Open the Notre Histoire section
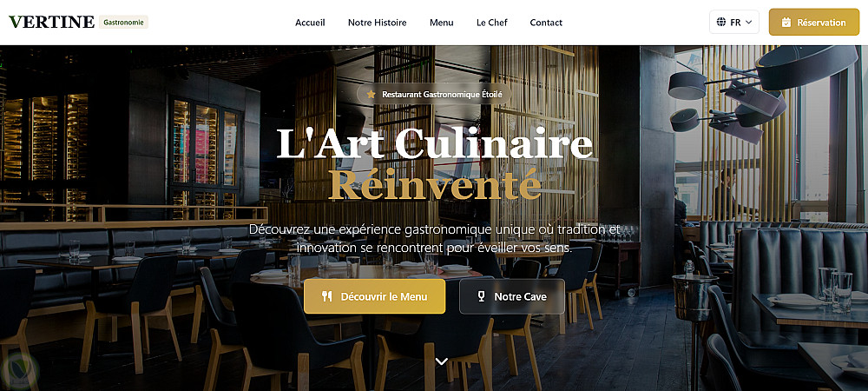 click(x=377, y=23)
